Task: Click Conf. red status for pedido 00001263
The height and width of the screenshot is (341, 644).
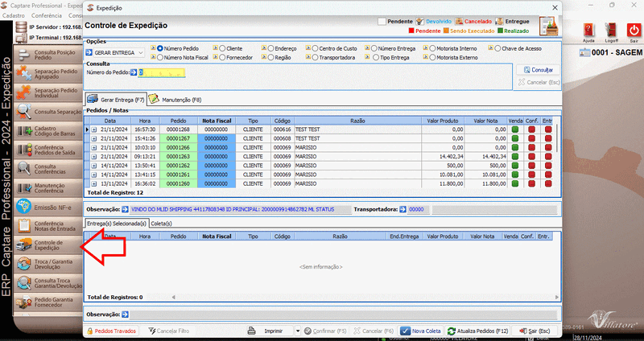Action: 532,156
